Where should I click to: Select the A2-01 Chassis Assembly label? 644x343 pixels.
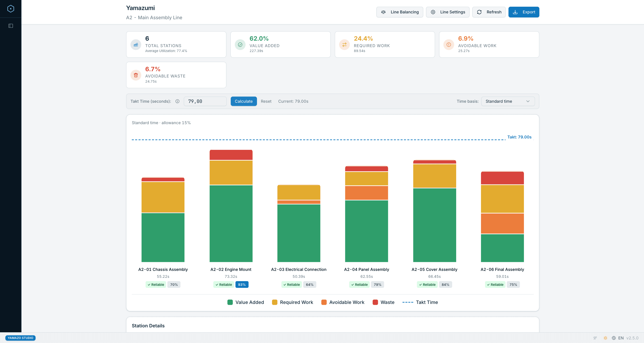coord(163,269)
